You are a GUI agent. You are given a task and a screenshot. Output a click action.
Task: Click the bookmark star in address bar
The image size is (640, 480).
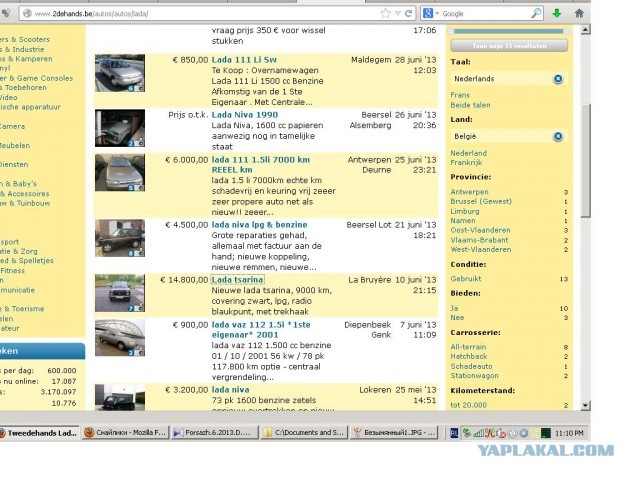coord(385,13)
